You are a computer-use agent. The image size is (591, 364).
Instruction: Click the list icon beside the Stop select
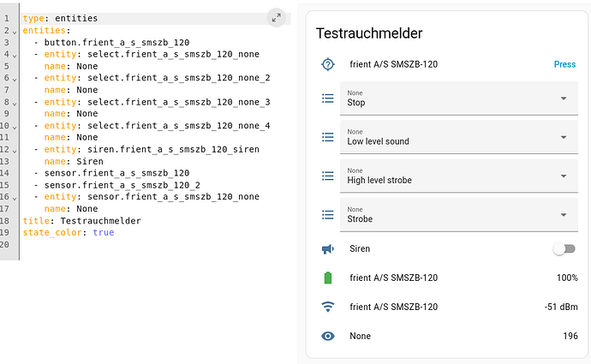[x=327, y=98]
